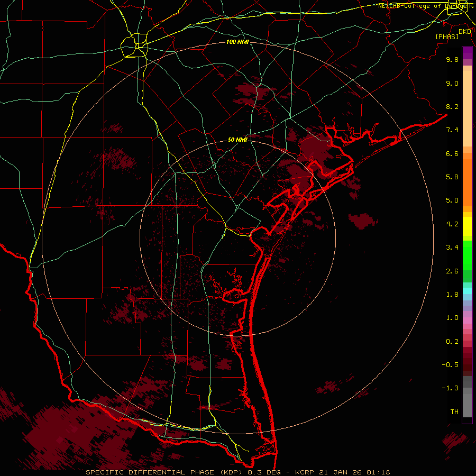Click the "-0.5" color scale value
Screen dimensions: 476x476
tap(450, 365)
